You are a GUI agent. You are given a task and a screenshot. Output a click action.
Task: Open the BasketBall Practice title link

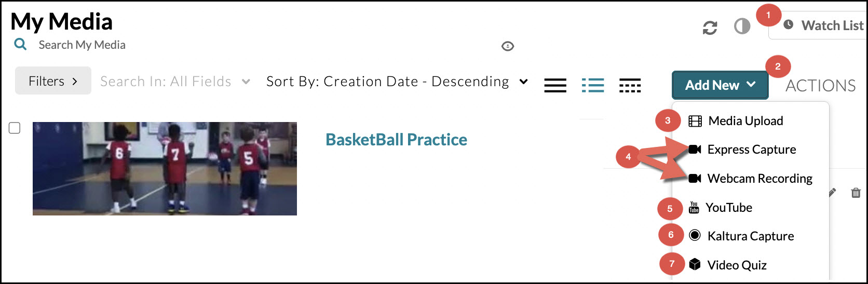click(396, 140)
